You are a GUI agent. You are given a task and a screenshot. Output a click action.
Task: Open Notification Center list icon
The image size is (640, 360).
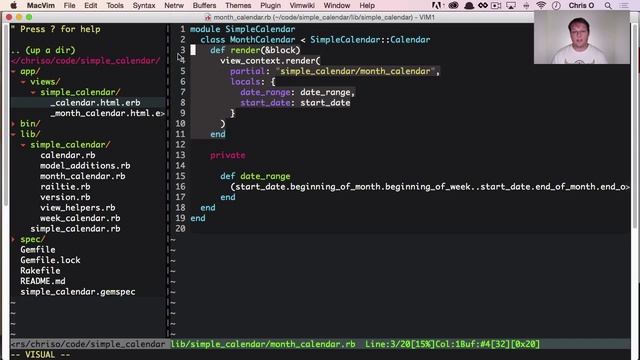[x=624, y=5]
